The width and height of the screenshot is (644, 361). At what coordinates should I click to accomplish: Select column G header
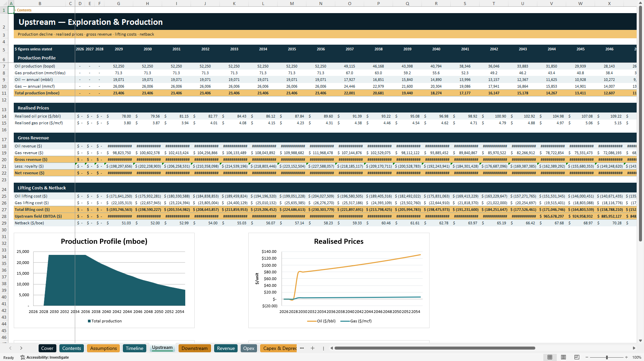pyautogui.click(x=119, y=3)
